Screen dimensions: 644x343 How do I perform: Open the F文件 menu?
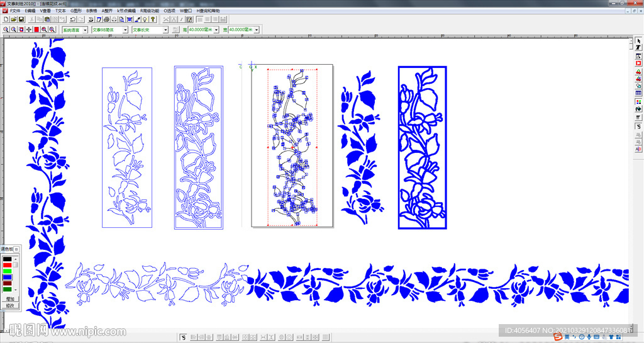pyautogui.click(x=15, y=11)
